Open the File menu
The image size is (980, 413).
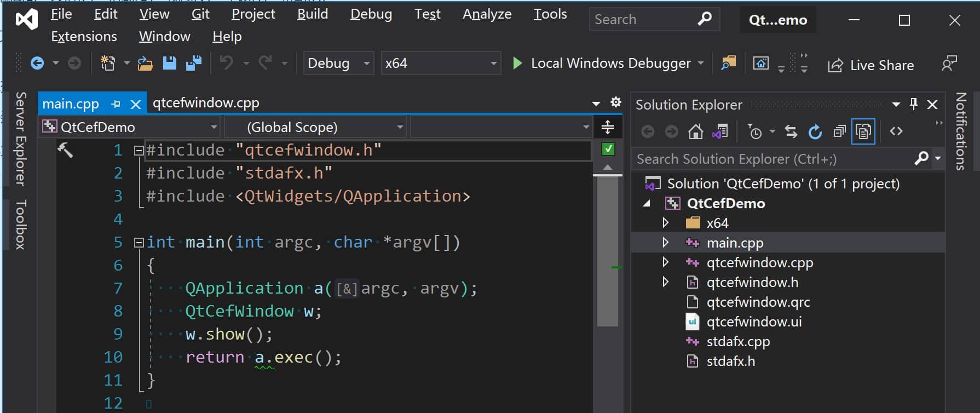[x=61, y=14]
